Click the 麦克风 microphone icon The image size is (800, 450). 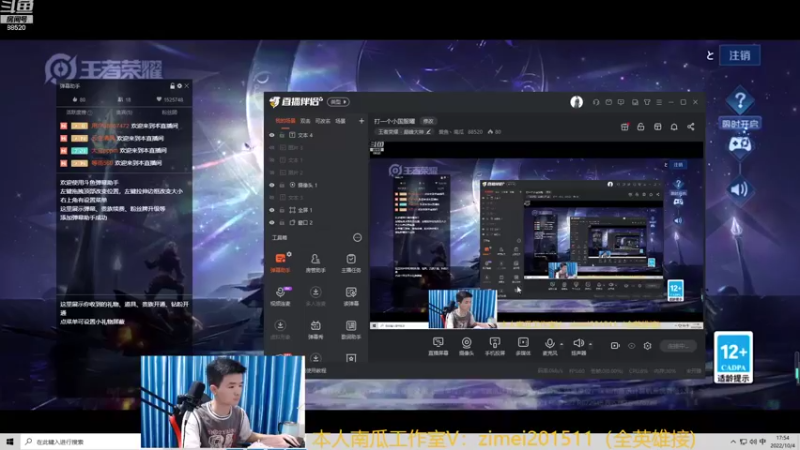coord(549,343)
